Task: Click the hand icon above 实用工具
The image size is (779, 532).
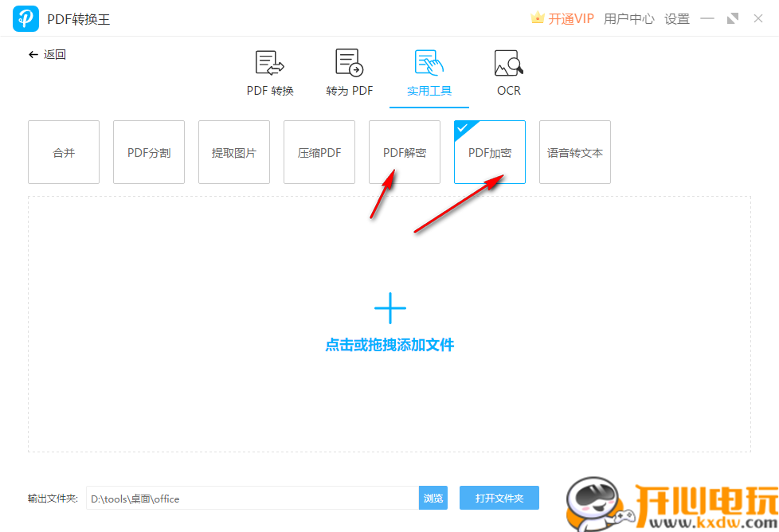Action: (x=429, y=62)
